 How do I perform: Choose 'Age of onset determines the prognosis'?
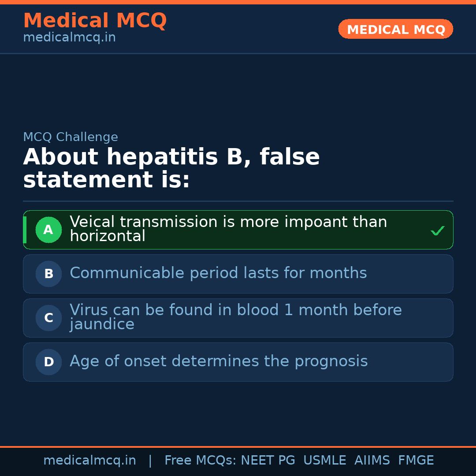coord(219,361)
